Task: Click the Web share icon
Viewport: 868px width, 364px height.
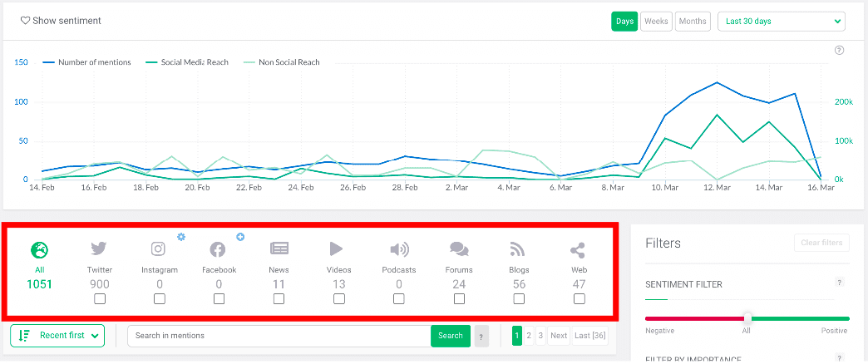Action: (577, 251)
